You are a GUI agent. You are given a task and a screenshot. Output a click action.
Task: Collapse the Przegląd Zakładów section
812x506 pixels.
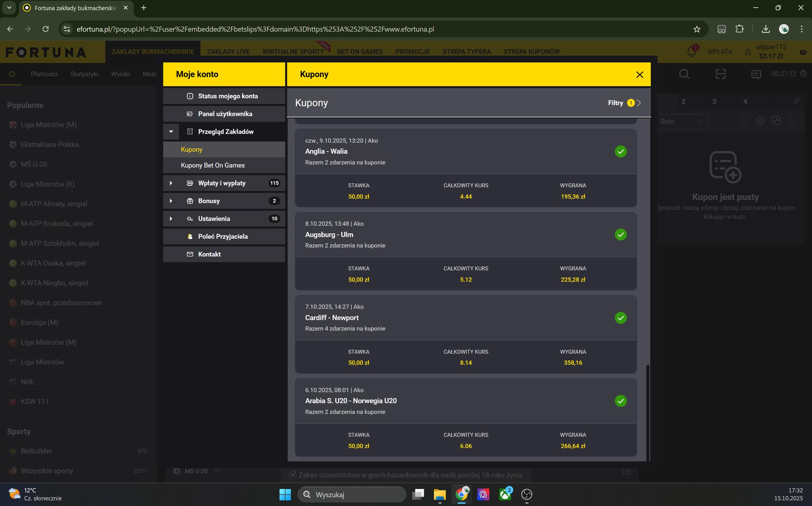pyautogui.click(x=171, y=132)
